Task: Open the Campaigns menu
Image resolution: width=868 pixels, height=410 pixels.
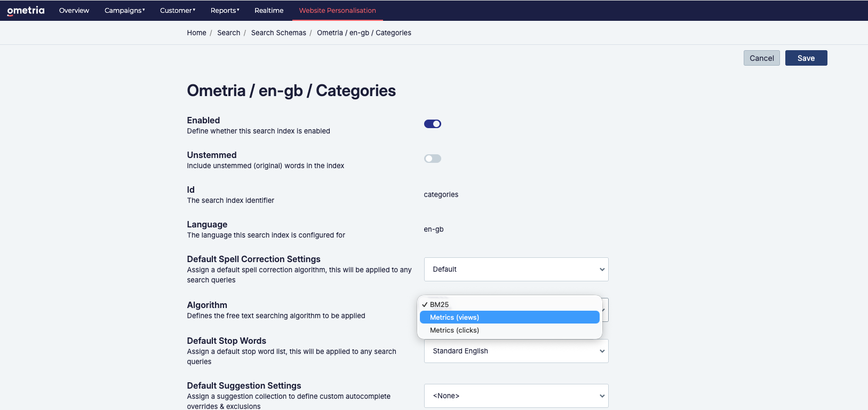Action: pos(125,11)
